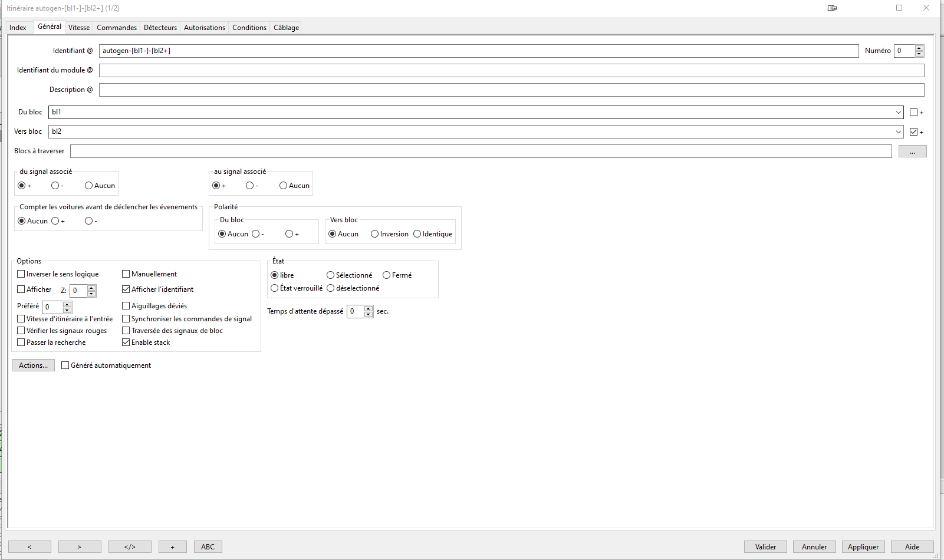Viewport: 944px width, 560px height.
Task: Increase the Numéro spinner value
Action: pos(919,48)
